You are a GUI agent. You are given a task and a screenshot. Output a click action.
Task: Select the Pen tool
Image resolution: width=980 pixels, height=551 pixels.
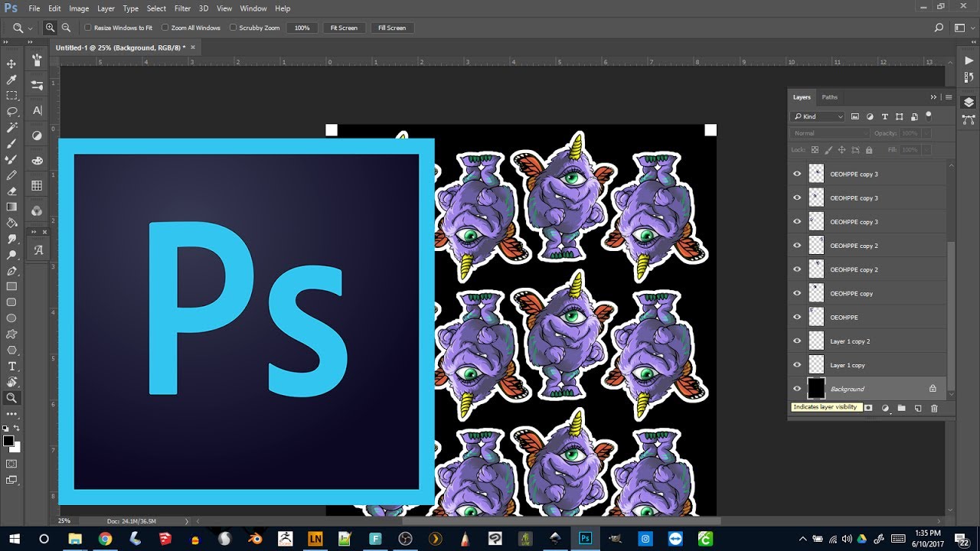[x=11, y=271]
